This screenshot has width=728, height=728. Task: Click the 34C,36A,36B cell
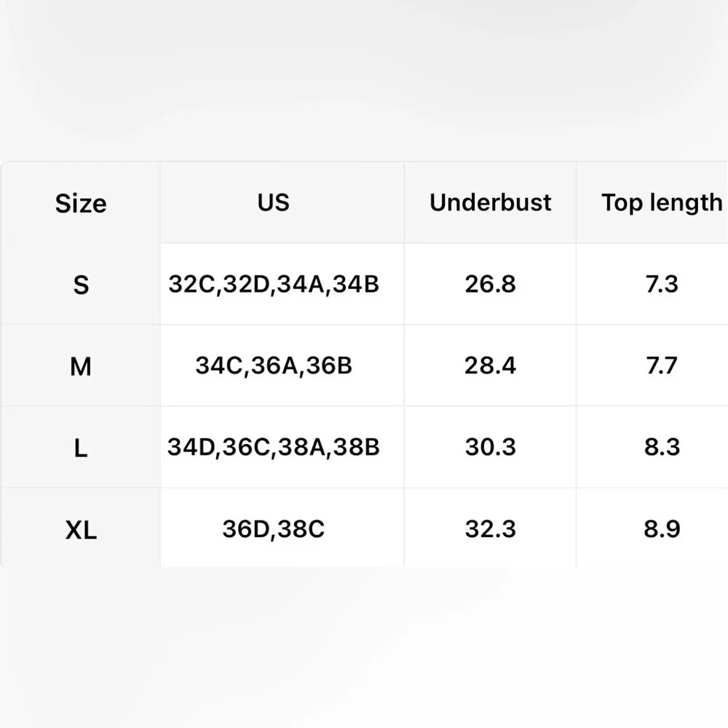pyautogui.click(x=274, y=366)
